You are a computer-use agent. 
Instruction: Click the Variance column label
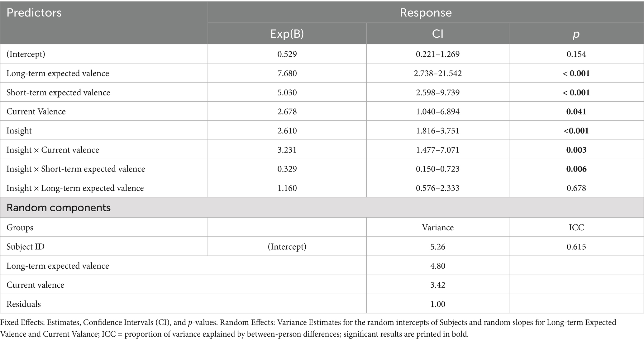437,228
